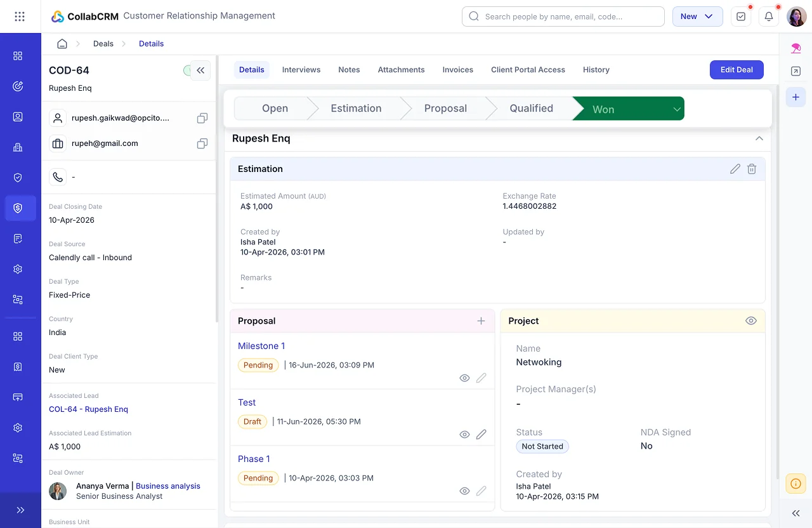Expand the left navigation sidebar

20,510
